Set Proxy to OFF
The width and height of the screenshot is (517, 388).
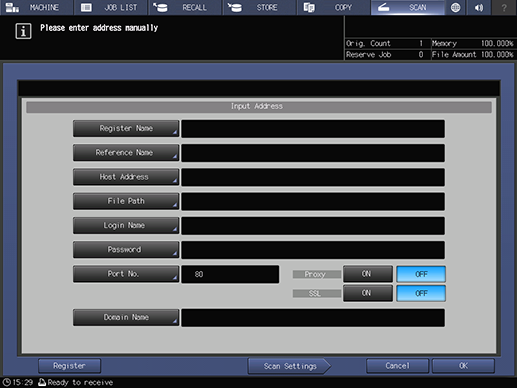[x=421, y=274]
